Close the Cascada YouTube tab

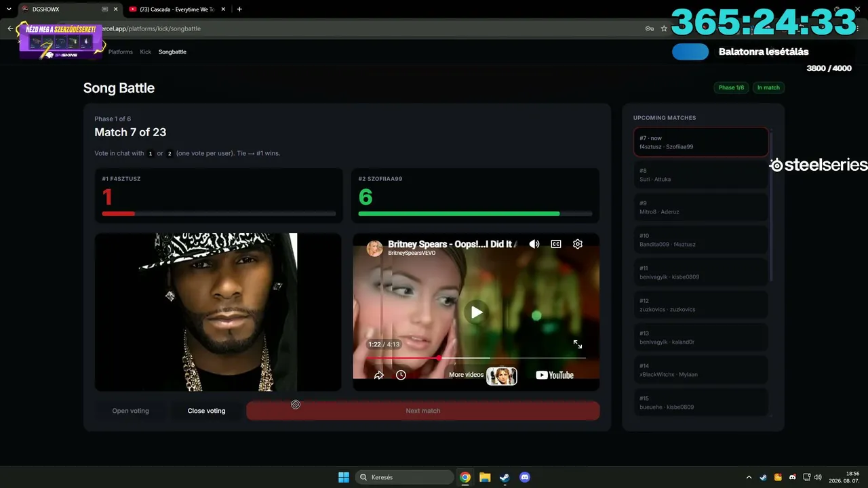(223, 9)
